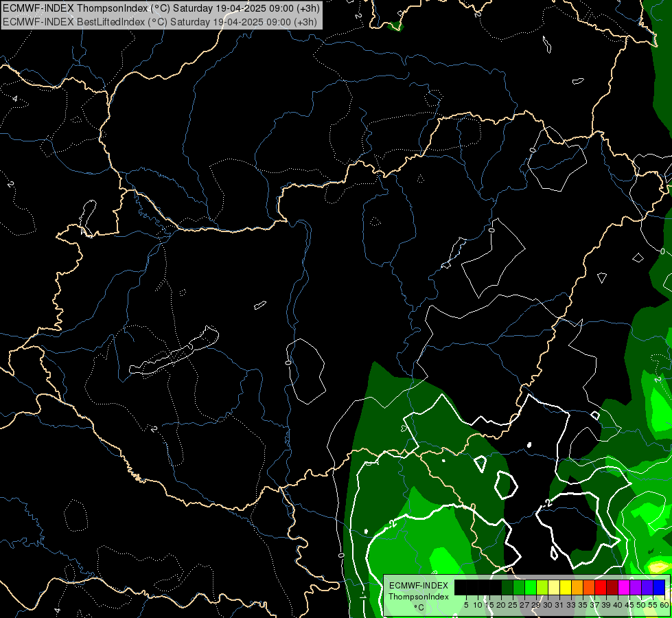Click the indigo 50–55 legend swatch
This screenshot has width=672, height=618.
[647, 588]
